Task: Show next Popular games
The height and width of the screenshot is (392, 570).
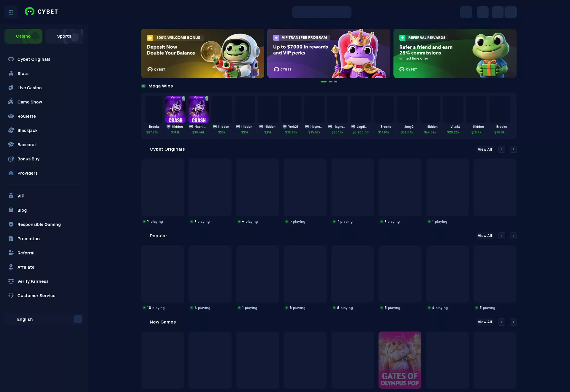Action: [x=513, y=236]
